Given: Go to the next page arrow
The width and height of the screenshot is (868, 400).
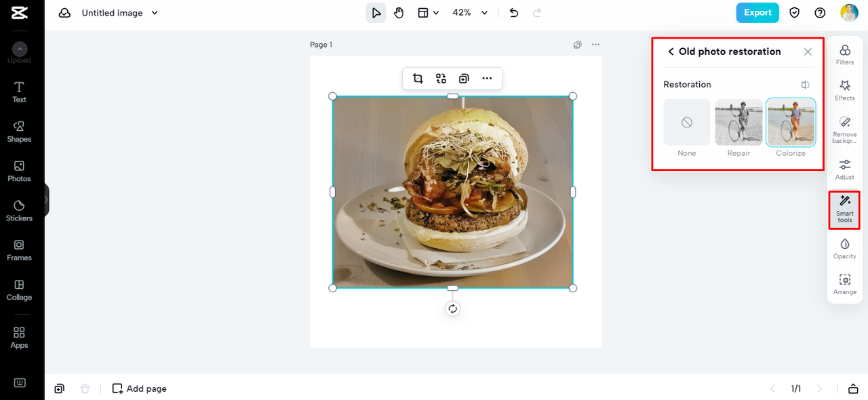Looking at the screenshot, I should click(x=819, y=388).
